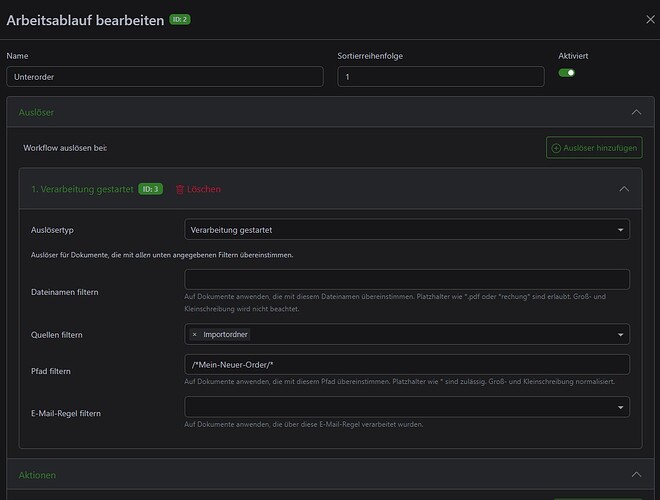Collapse the Auslöser section using its chevron

pos(635,113)
